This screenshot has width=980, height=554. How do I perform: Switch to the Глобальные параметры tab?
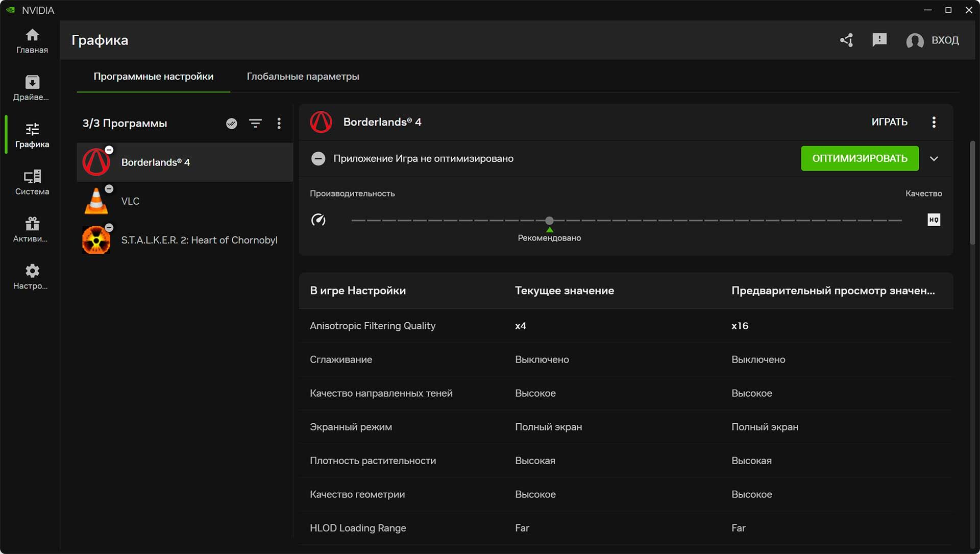pos(303,76)
